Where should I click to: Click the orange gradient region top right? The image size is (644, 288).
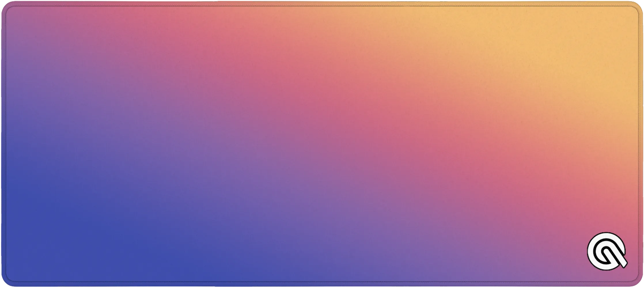547,43
